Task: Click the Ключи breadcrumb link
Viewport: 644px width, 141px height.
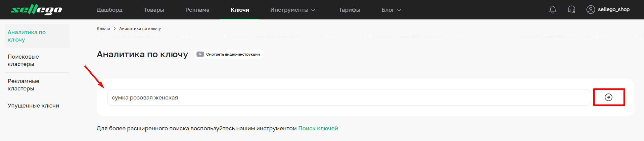Action: coord(103,28)
